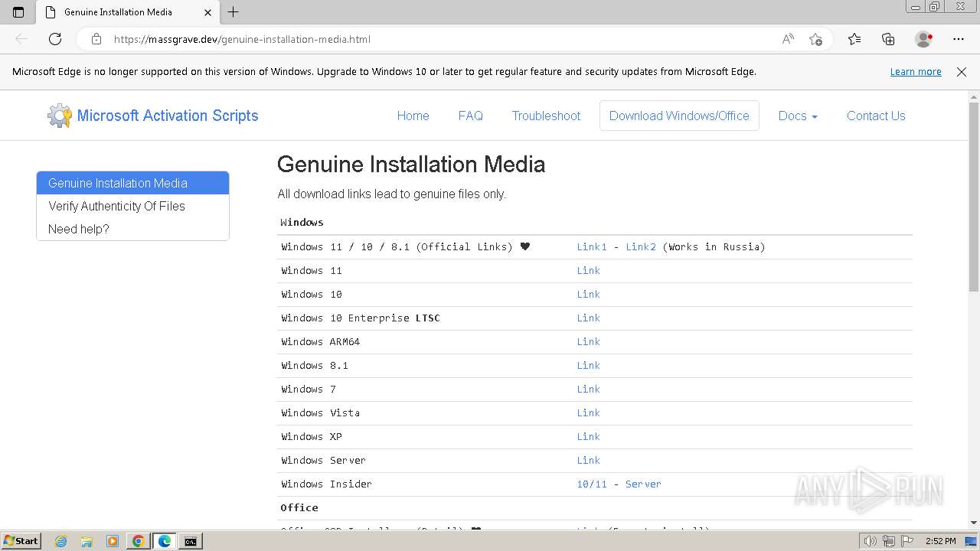Click the Windows Insider Server link
Image resolution: width=980 pixels, height=551 pixels.
point(643,484)
